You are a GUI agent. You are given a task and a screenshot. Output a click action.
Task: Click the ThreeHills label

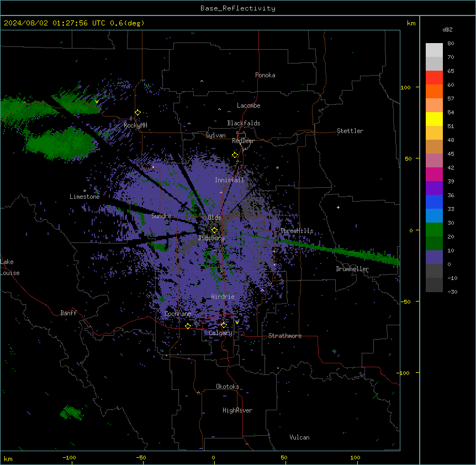tap(297, 231)
